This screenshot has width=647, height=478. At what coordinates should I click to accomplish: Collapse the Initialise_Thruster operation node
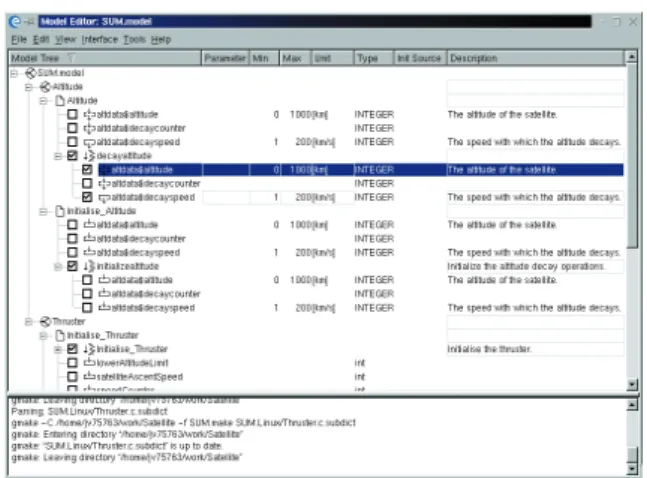58,350
